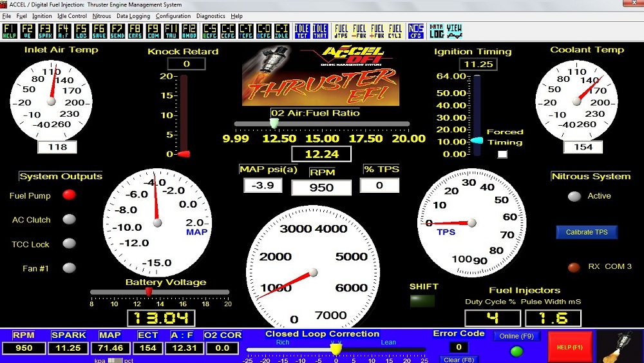The image size is (644, 363).
Task: Click the Fan #1 indicator light
Action: pos(69,268)
